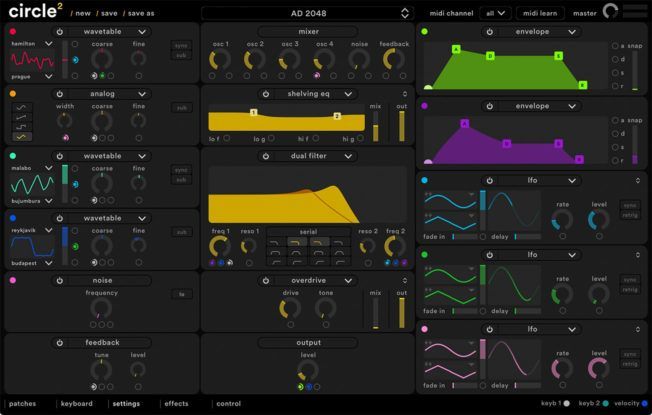Image resolution: width=652 pixels, height=415 pixels.
Task: Select the purple envelope modulation source dot
Action: 425,106
